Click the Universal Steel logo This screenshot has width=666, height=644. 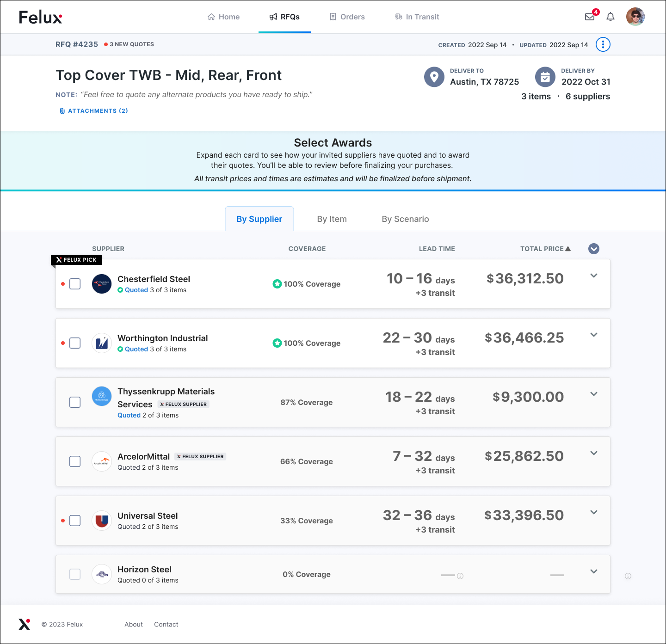click(102, 521)
